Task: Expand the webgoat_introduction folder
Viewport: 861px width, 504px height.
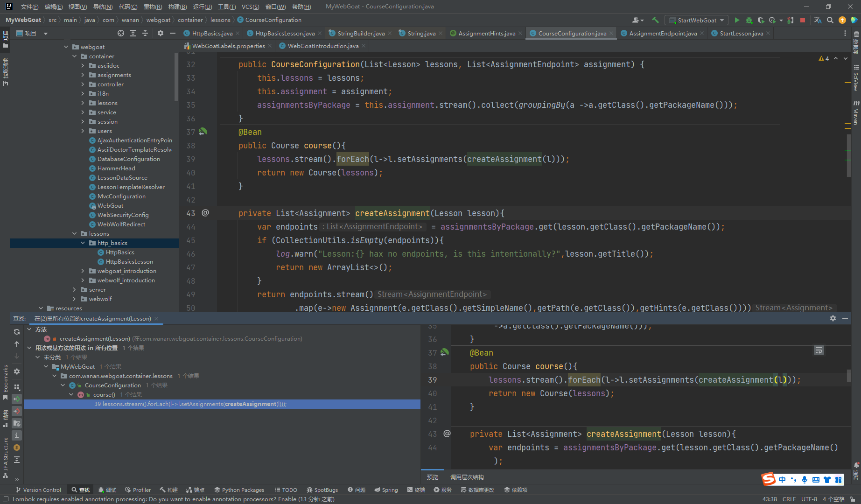Action: click(83, 271)
